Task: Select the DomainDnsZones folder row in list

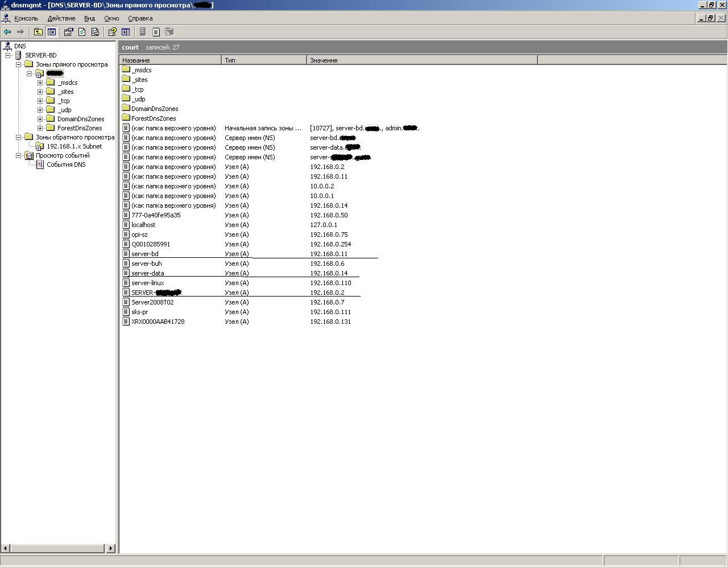Action: (150, 109)
